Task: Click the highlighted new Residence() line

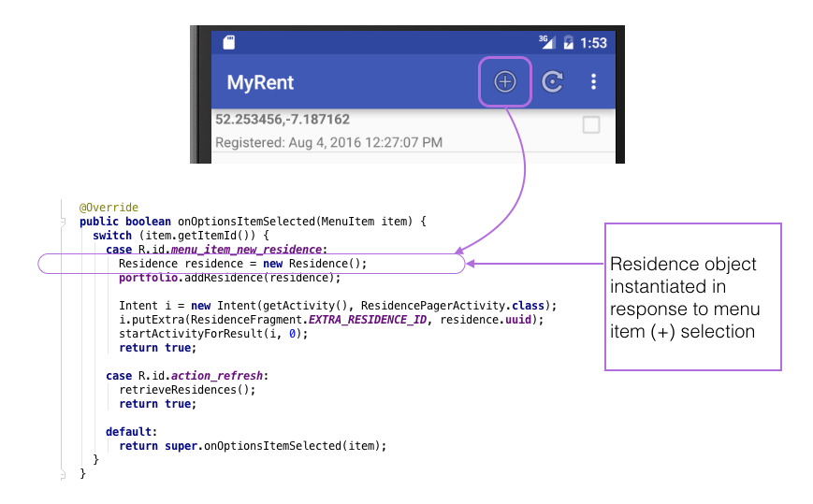Action: (x=242, y=264)
